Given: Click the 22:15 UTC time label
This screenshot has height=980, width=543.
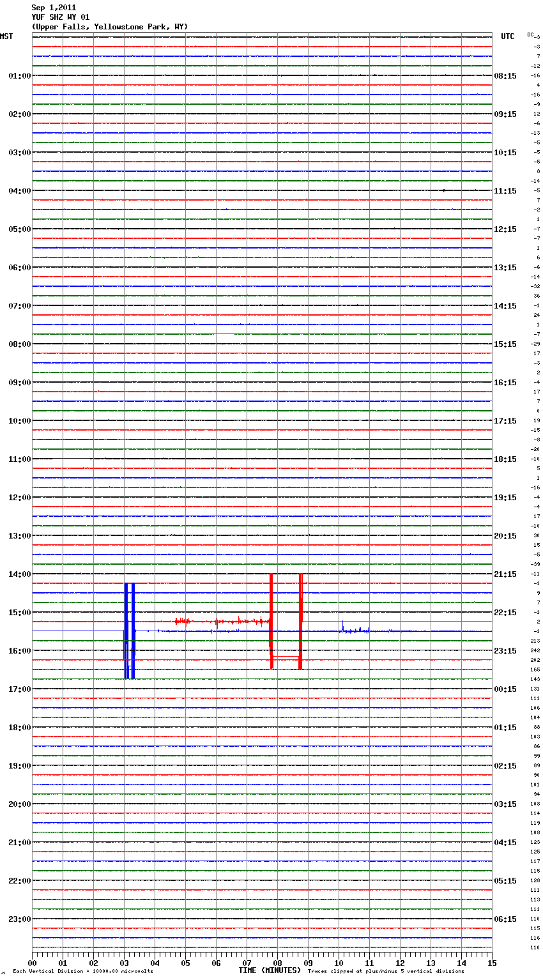Looking at the screenshot, I should pyautogui.click(x=505, y=612).
